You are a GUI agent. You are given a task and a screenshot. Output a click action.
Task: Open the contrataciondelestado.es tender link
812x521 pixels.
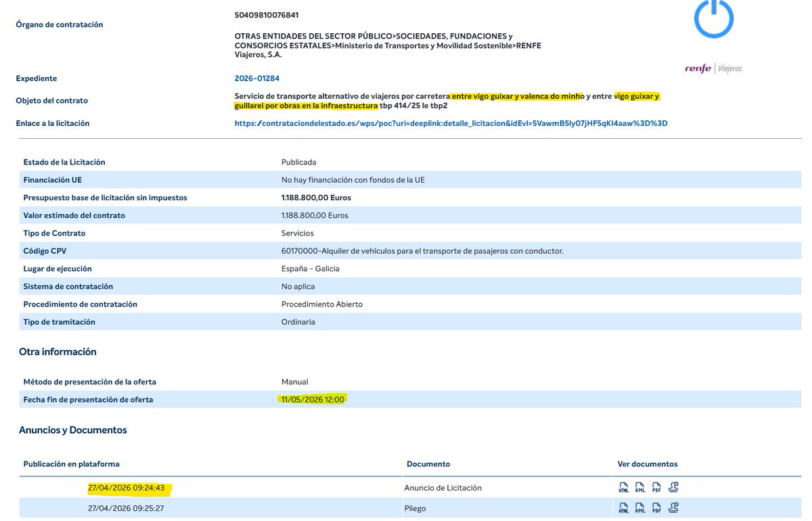tap(451, 124)
